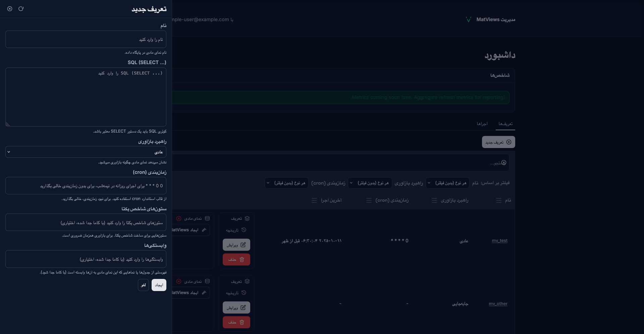644x334 pixels.
Task: Delete the mv_other definition with the red حذف button
Action: [236, 322]
